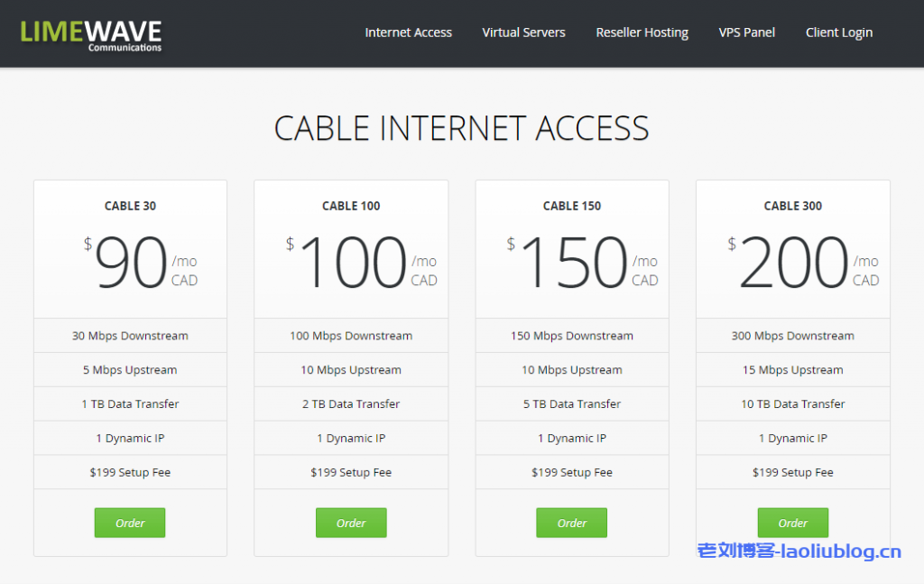Image resolution: width=924 pixels, height=584 pixels.
Task: Order the Cable 300 plan
Action: pos(792,523)
